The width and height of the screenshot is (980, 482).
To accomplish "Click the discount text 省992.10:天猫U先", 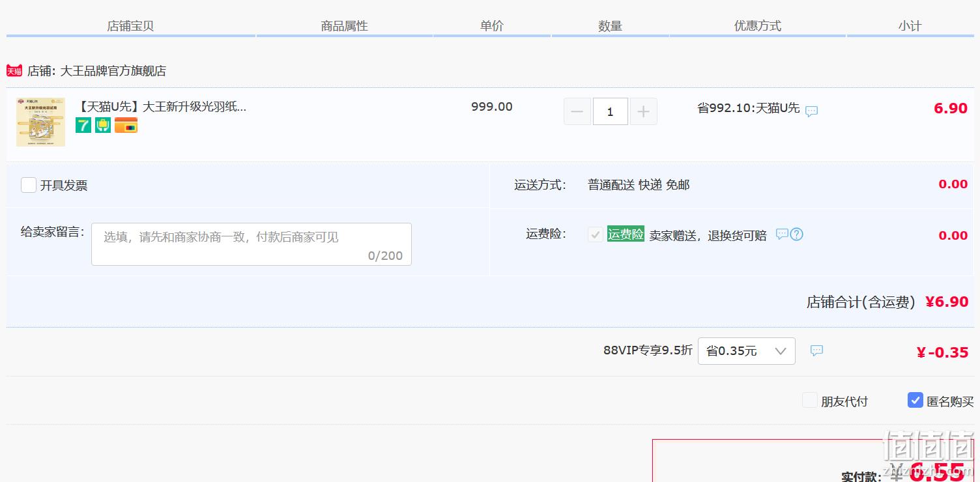I will 749,108.
